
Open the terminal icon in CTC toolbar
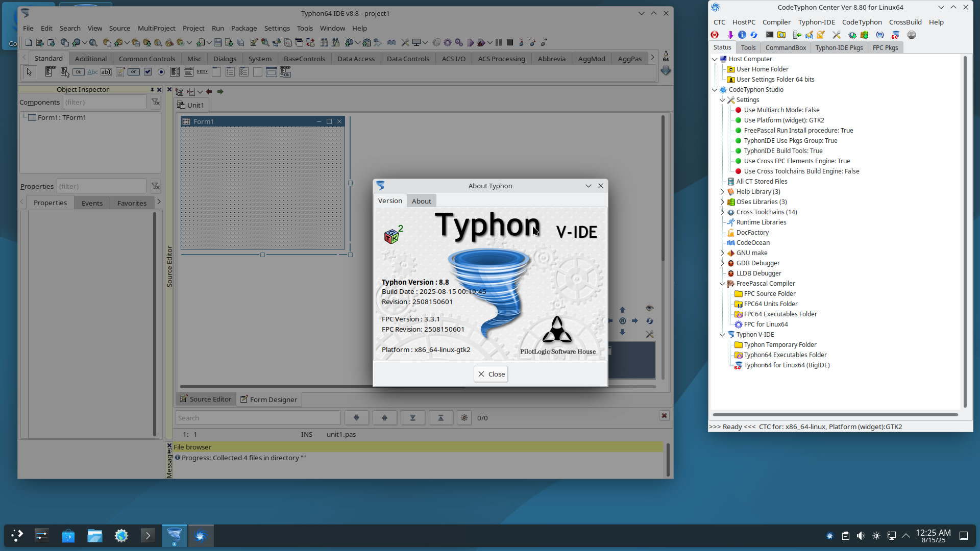[769, 35]
